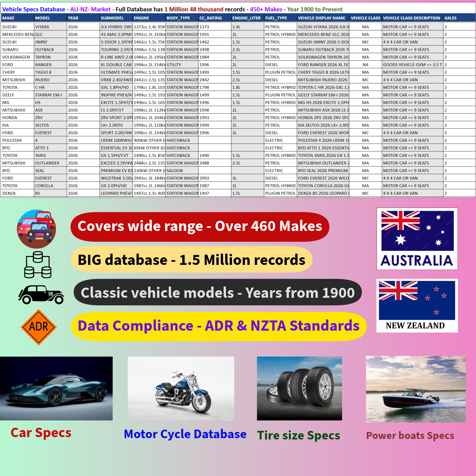This screenshot has height=476, width=476.
Task: Open the power boat thumbnail
Action: (x=416, y=389)
